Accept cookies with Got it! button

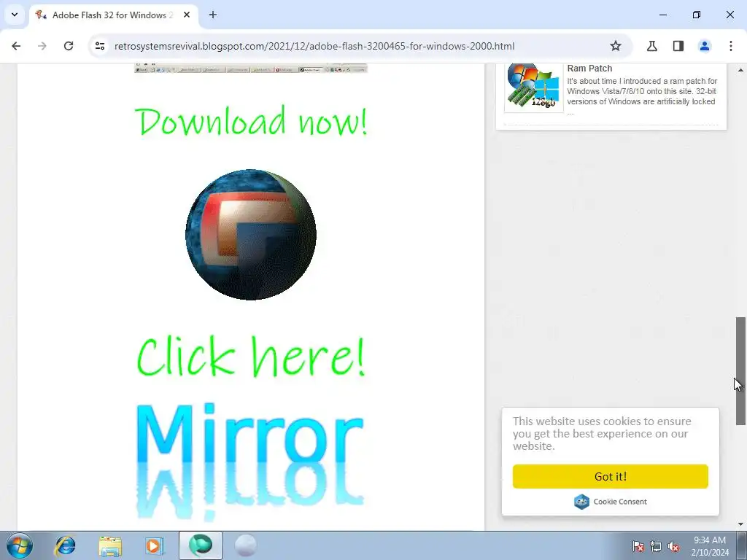(611, 476)
